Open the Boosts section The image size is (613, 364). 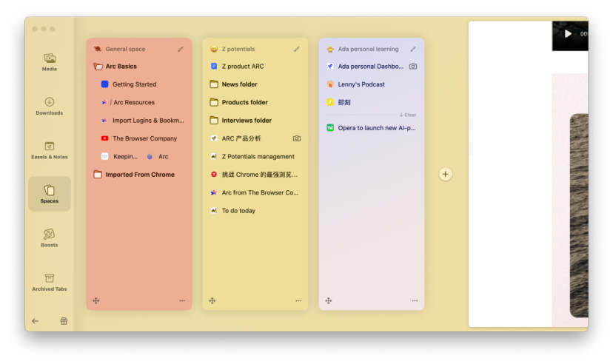coord(50,237)
